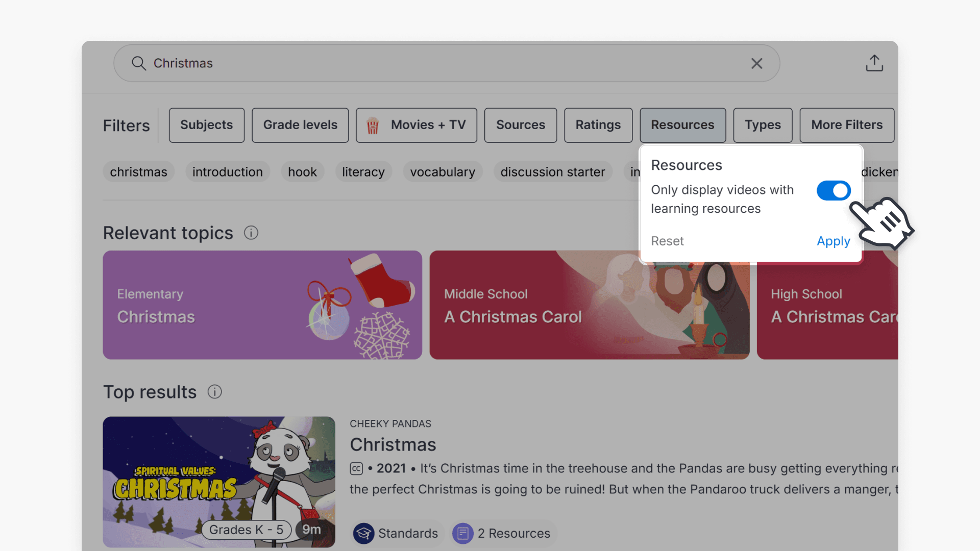980x551 pixels.
Task: Open the Grade levels filter dropdown
Action: [x=300, y=125]
